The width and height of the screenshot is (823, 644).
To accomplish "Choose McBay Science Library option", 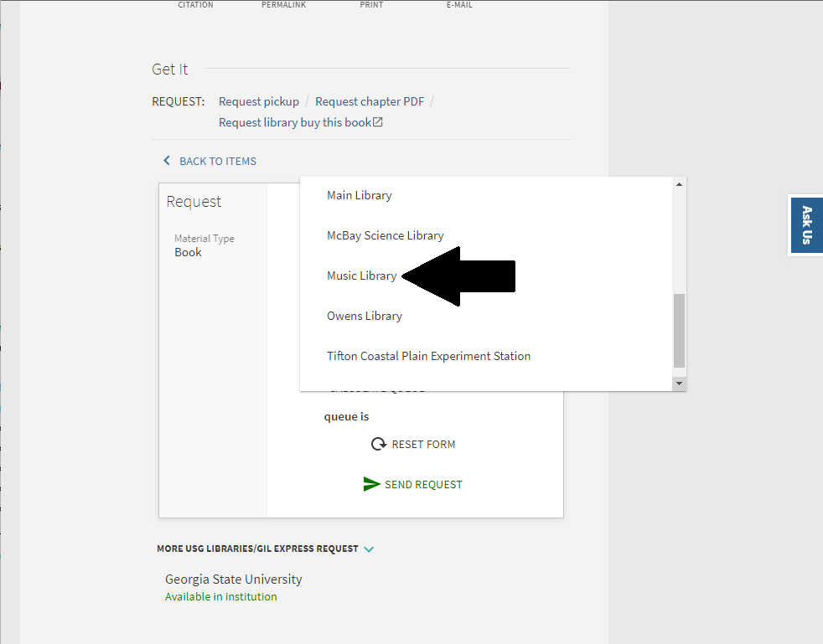I will point(386,235).
